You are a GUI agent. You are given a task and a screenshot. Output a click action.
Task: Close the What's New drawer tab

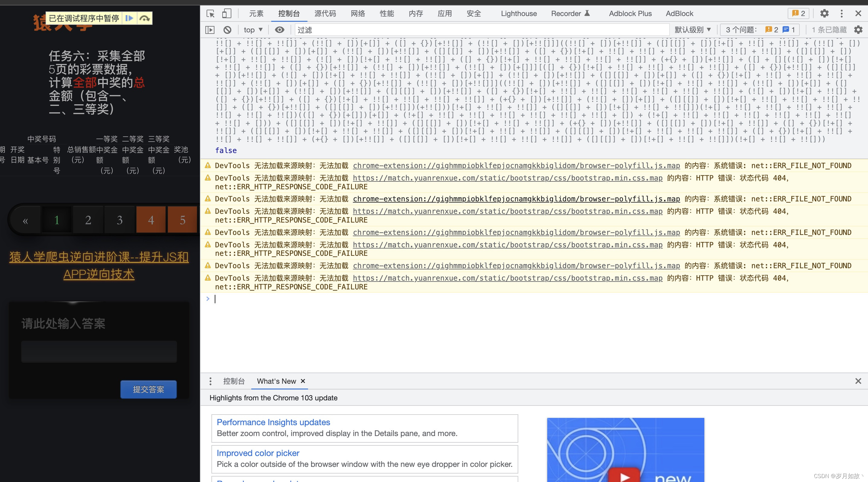(x=303, y=381)
